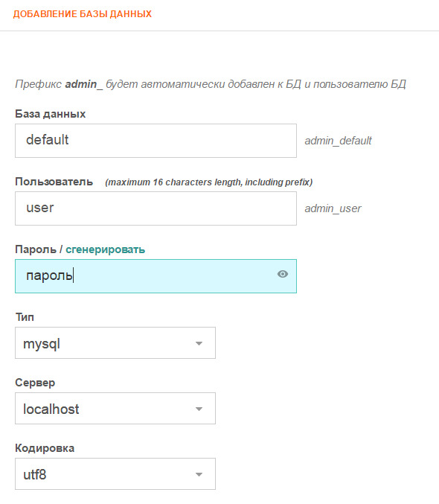Click the Пользователь label
The width and height of the screenshot is (439, 504).
pyautogui.click(x=54, y=182)
